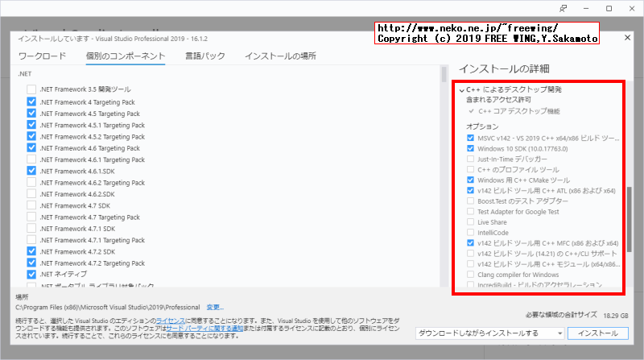Enable Test Adapter for Google Test
The height and width of the screenshot is (360, 644).
click(470, 211)
